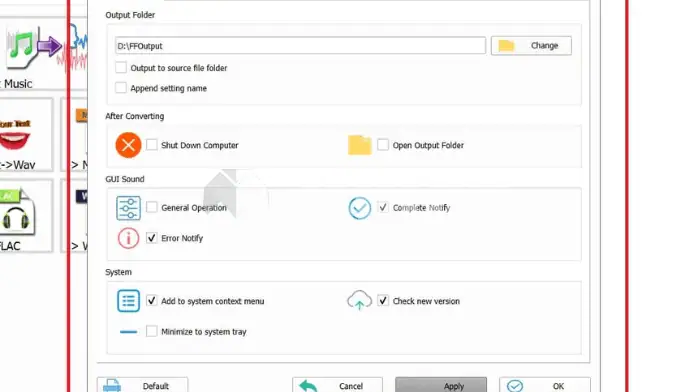Click the Default button
Image resolution: width=698 pixels, height=392 pixels.
(x=142, y=385)
